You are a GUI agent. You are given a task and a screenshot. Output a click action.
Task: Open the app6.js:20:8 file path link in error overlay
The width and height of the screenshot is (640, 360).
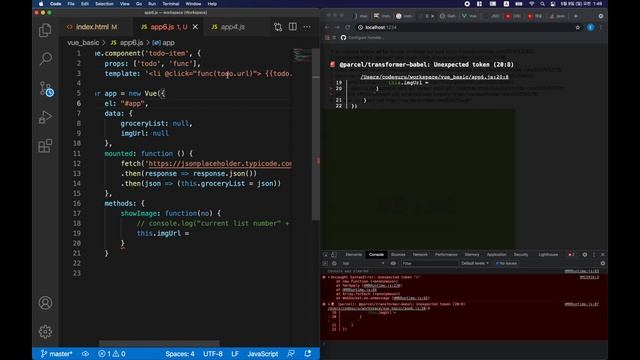pos(434,77)
